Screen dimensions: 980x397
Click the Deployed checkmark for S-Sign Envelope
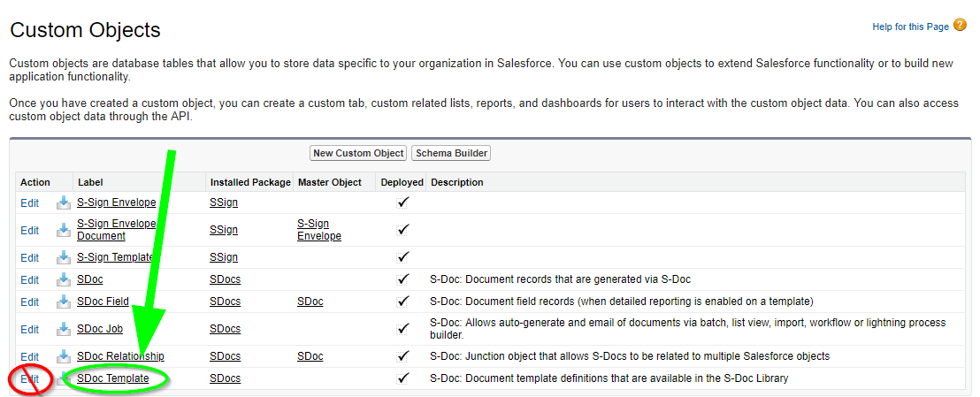coord(403,202)
